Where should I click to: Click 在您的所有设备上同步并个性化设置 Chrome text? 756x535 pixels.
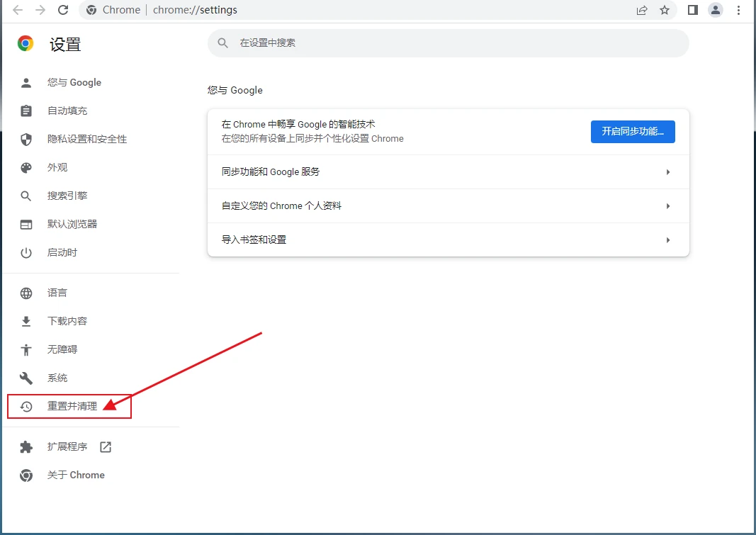[x=312, y=139]
